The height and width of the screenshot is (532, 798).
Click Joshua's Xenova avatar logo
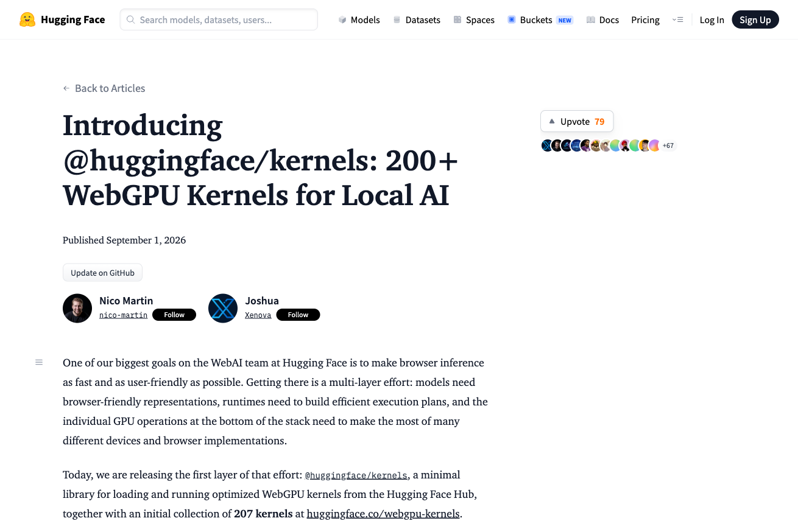pyautogui.click(x=223, y=308)
